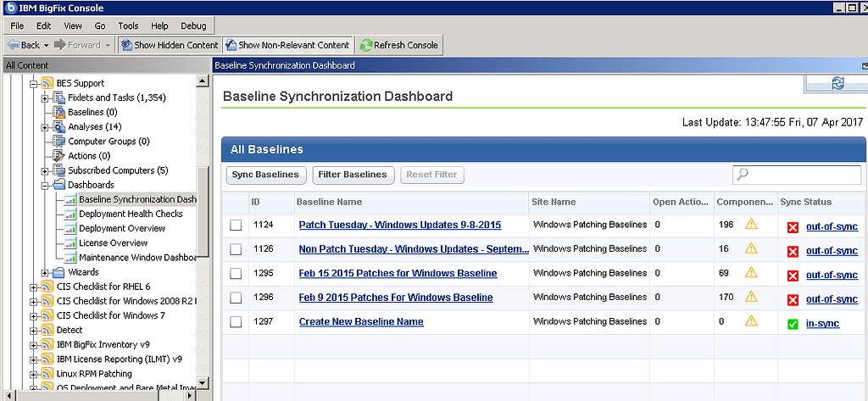
Task: Click warning triangle in Feb 15 2015 row
Action: (x=751, y=272)
